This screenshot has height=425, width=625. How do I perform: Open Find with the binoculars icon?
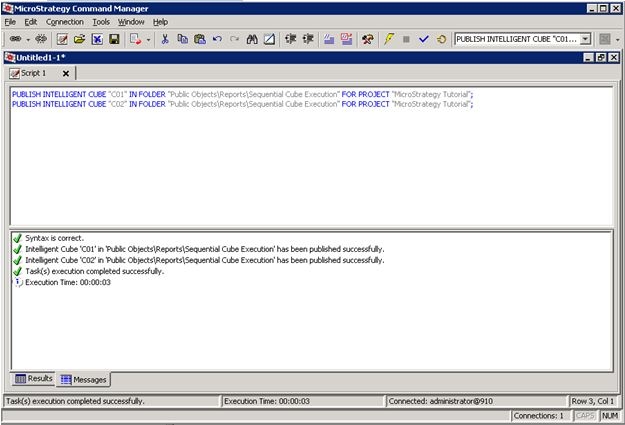click(252, 39)
